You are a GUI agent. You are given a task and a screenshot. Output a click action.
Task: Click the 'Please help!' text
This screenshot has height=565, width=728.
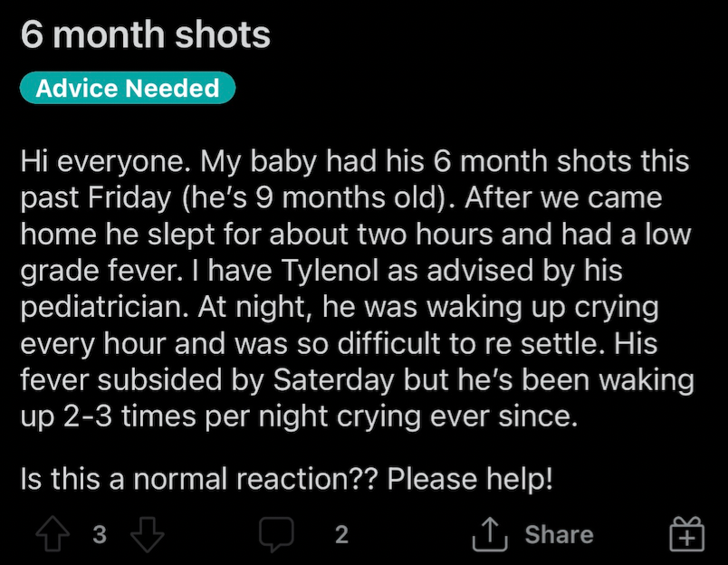[470, 479]
